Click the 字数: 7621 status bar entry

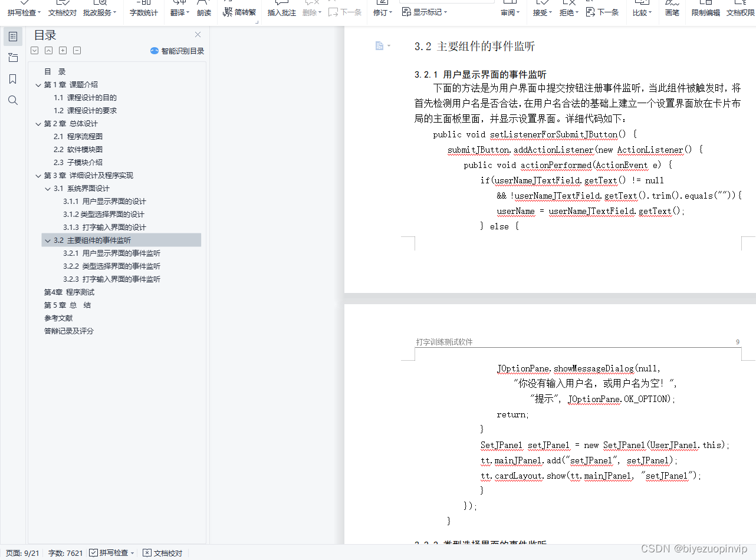tap(65, 553)
